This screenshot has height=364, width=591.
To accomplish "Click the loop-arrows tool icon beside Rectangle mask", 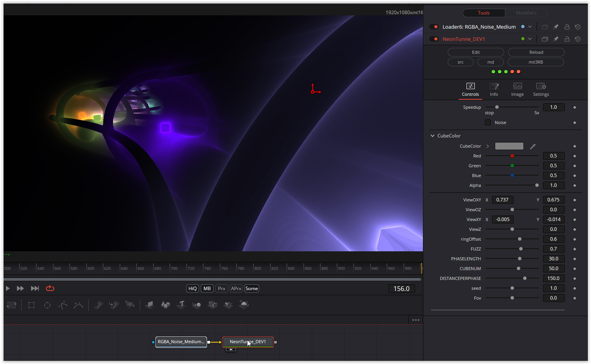I will click(x=12, y=305).
